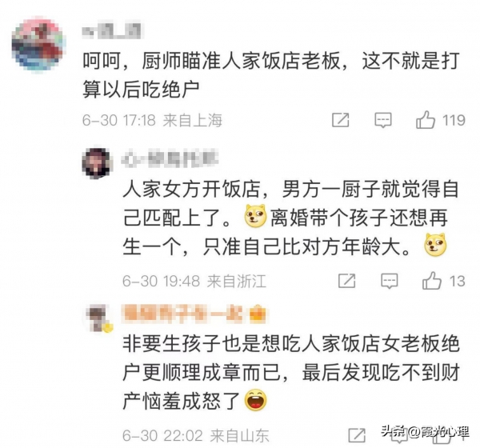Tap the blurred username of the top commenter

(112, 31)
